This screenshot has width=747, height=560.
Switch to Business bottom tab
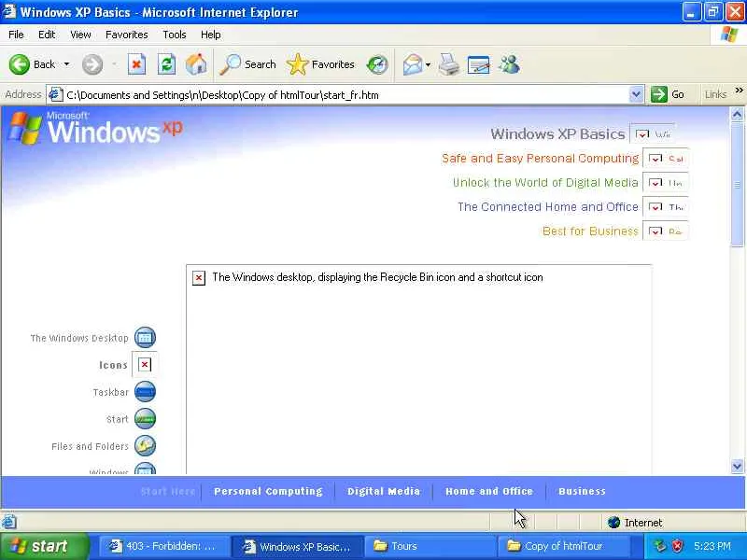pos(582,492)
